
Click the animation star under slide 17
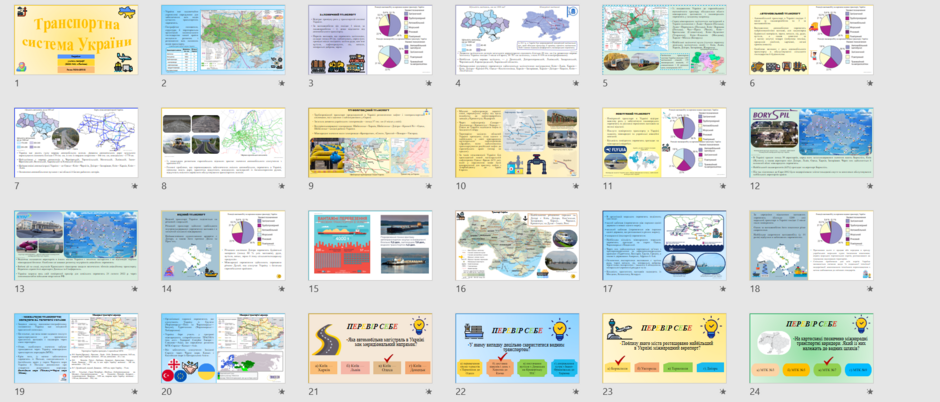point(722,289)
